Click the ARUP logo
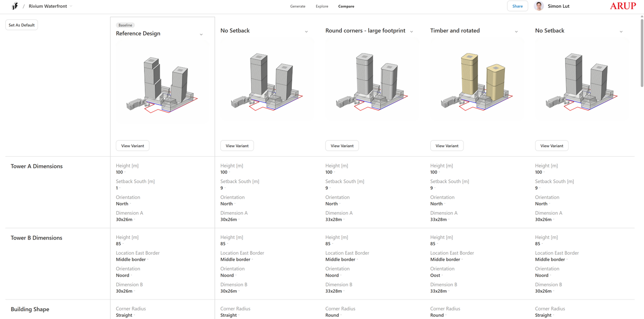Screen dimensions: 644x319 click(x=622, y=6)
